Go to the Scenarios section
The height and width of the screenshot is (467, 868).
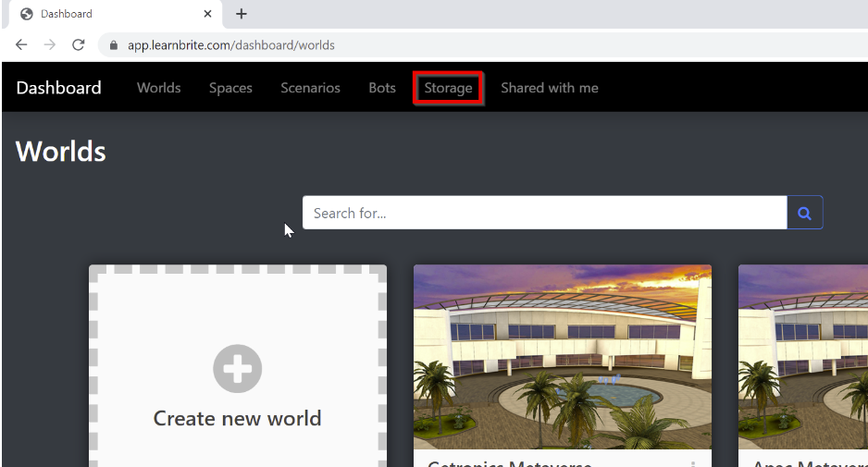(x=310, y=88)
